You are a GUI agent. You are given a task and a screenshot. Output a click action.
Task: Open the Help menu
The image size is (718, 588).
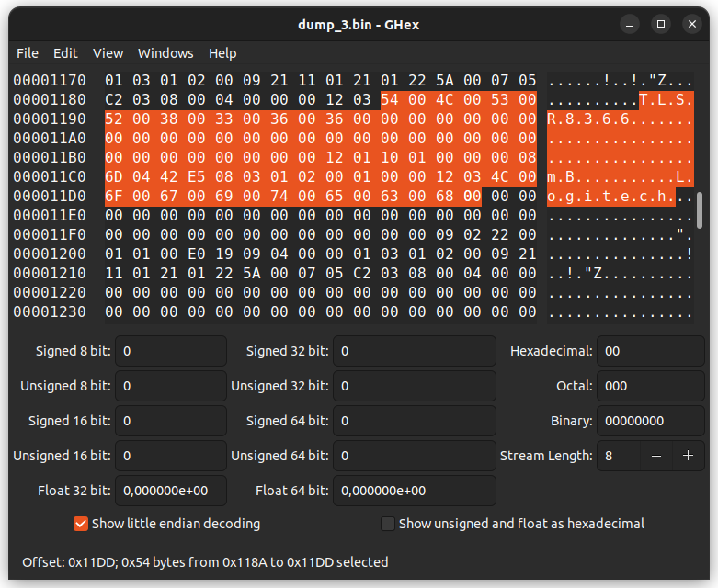point(222,53)
